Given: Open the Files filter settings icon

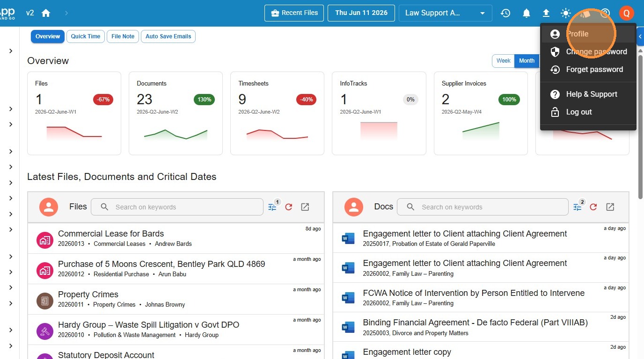Looking at the screenshot, I should click(x=273, y=207).
